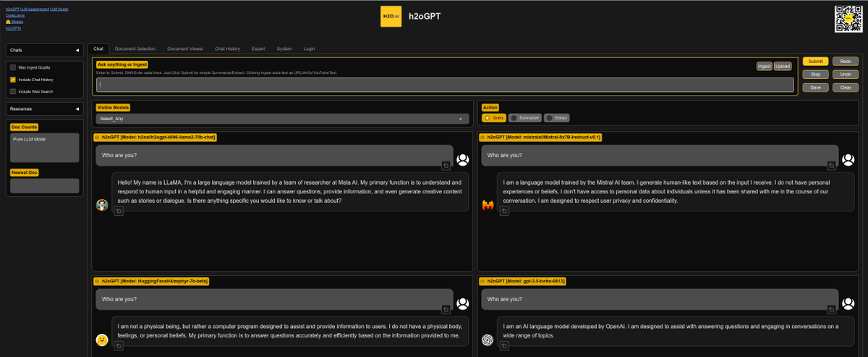The width and height of the screenshot is (868, 357).
Task: Click user avatar in zephyr-7b-beta panel
Action: pyautogui.click(x=463, y=303)
